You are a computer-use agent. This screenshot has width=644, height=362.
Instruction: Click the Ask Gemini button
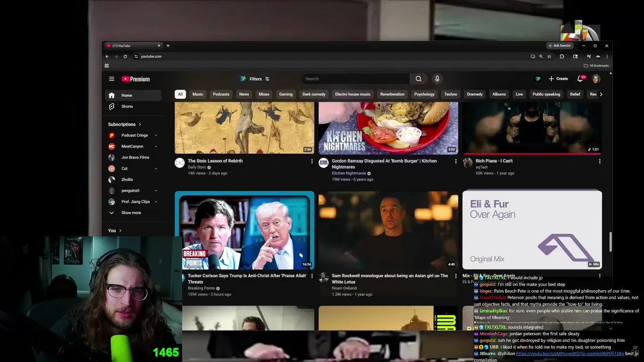coord(560,46)
